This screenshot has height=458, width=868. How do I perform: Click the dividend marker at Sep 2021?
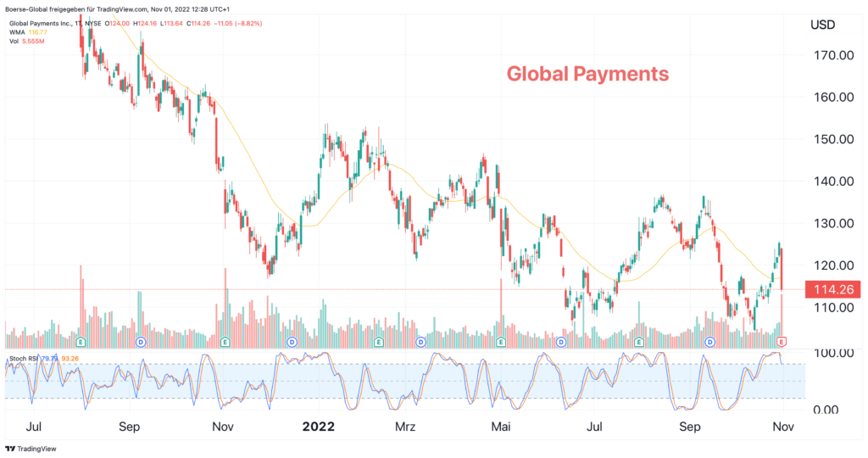coord(141,343)
